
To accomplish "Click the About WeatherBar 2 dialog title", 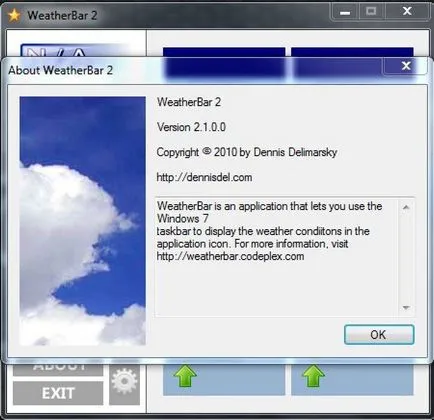I will (x=61, y=70).
